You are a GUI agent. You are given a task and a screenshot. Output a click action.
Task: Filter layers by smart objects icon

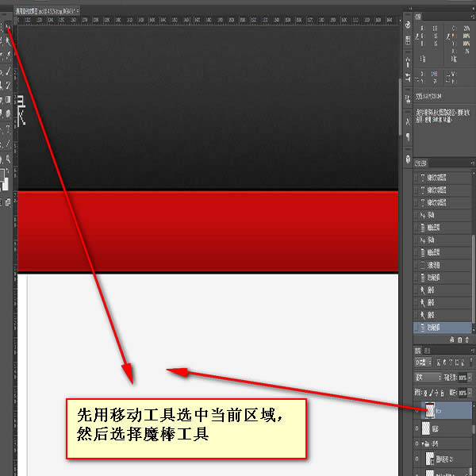(x=463, y=363)
